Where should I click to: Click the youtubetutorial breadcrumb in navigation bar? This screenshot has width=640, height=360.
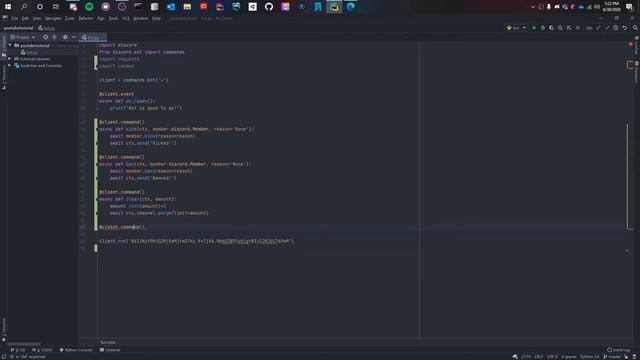18,28
